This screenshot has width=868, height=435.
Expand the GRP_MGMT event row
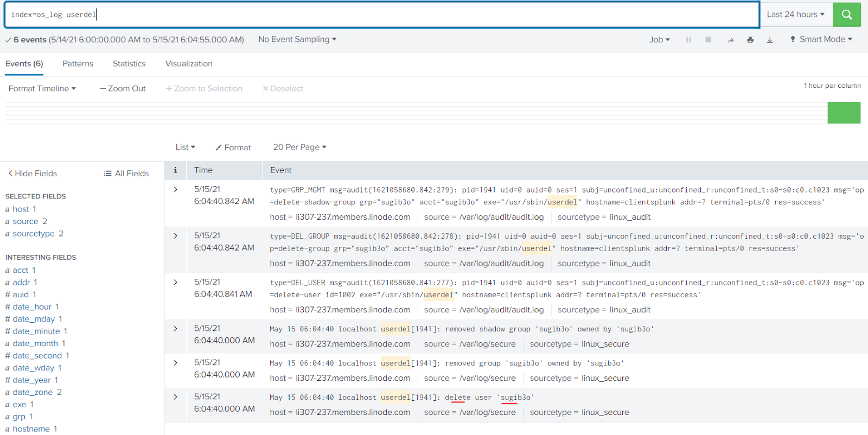(x=175, y=189)
